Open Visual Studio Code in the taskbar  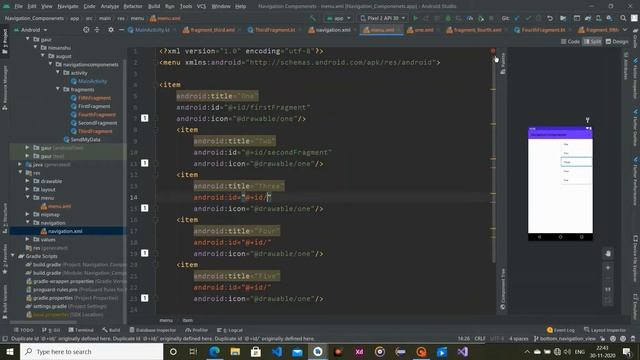[277, 351]
